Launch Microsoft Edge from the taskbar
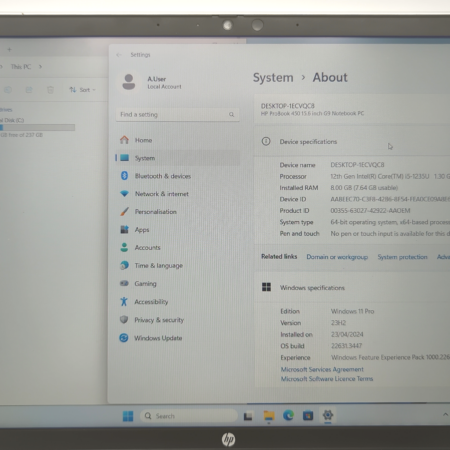450x450 pixels. tap(288, 415)
